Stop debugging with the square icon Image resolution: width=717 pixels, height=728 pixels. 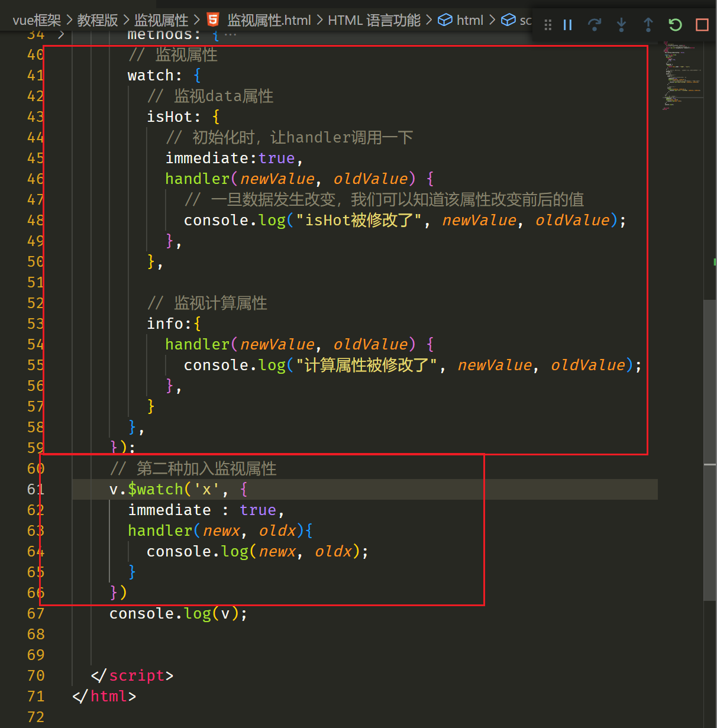coord(702,25)
